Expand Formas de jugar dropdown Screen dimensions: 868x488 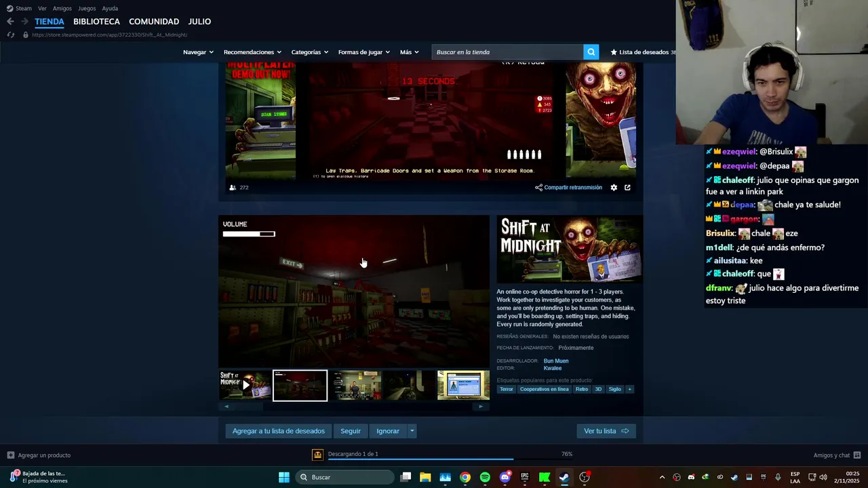364,52
